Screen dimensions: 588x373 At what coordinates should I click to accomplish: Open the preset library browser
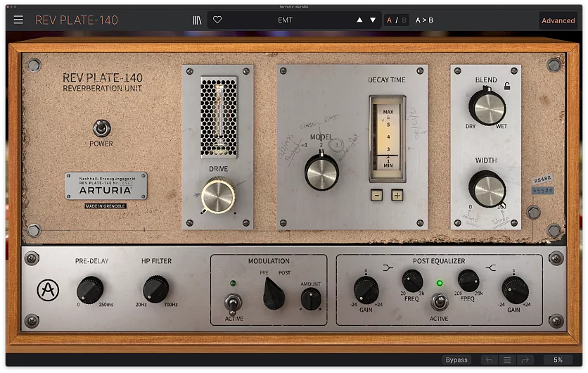tap(197, 20)
